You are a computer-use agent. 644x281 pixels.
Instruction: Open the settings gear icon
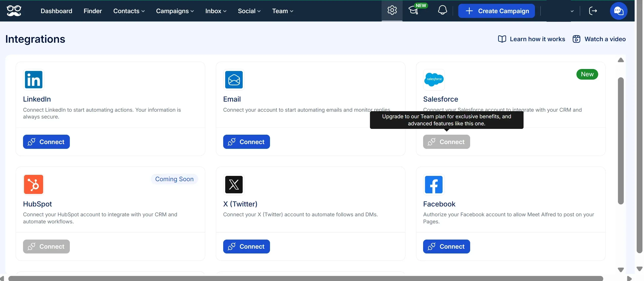(392, 11)
